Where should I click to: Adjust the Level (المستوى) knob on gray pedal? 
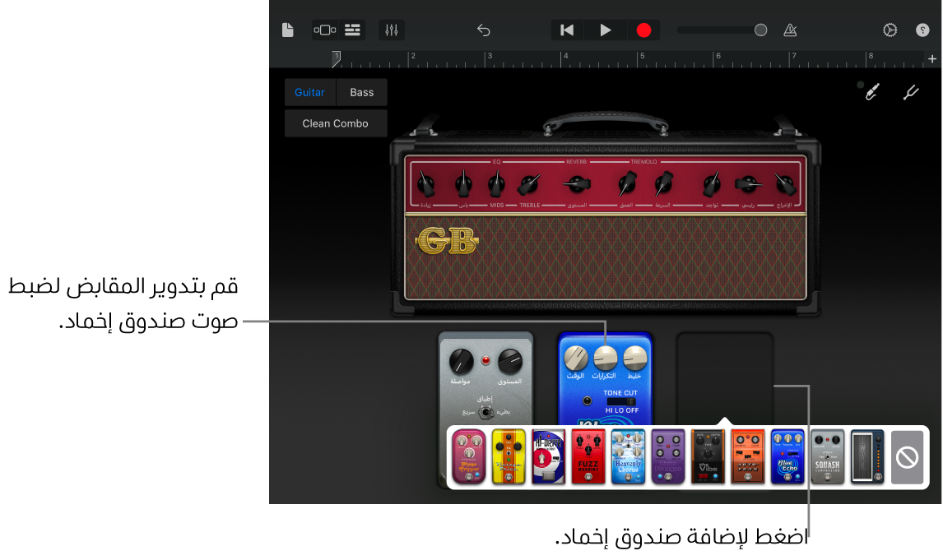pos(510,361)
